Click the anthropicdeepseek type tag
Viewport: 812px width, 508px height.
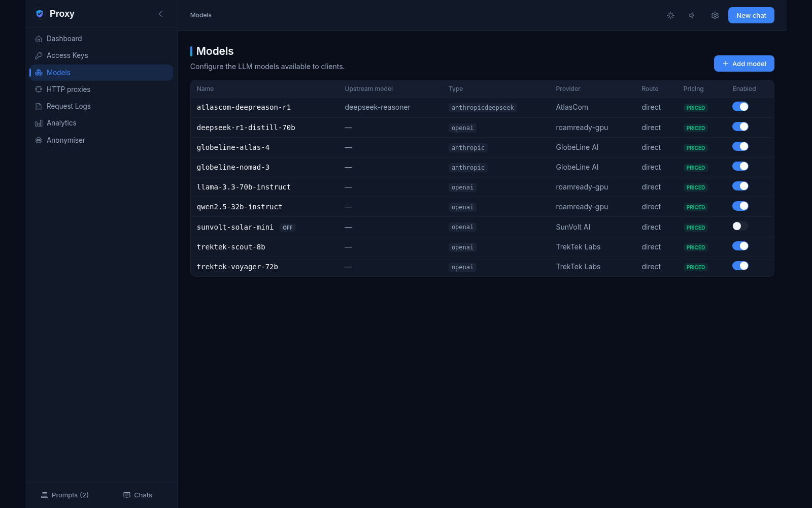(x=483, y=108)
